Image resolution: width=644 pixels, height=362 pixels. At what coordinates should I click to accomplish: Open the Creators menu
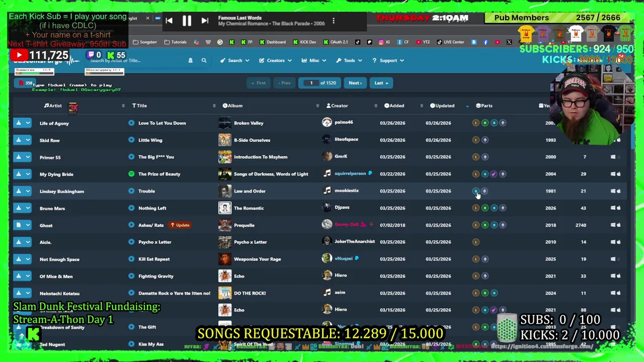point(275,60)
